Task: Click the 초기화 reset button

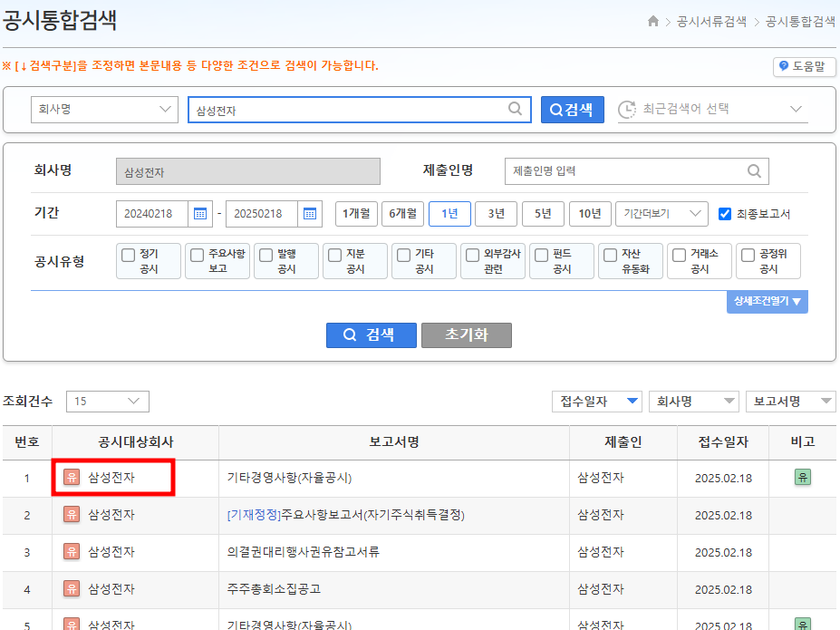Action: pyautogui.click(x=467, y=334)
